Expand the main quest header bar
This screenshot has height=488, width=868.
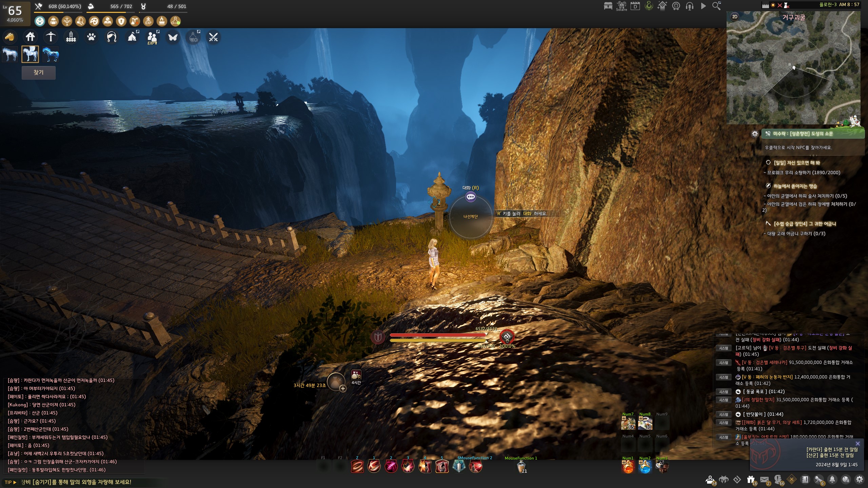tap(812, 134)
